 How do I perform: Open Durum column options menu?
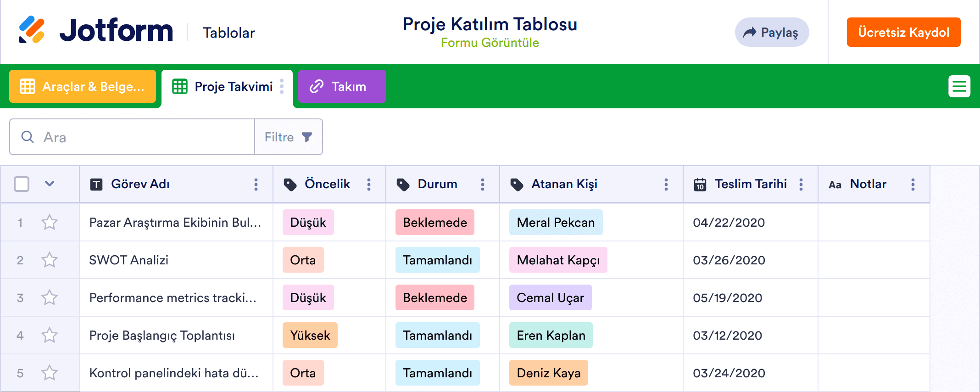point(483,185)
